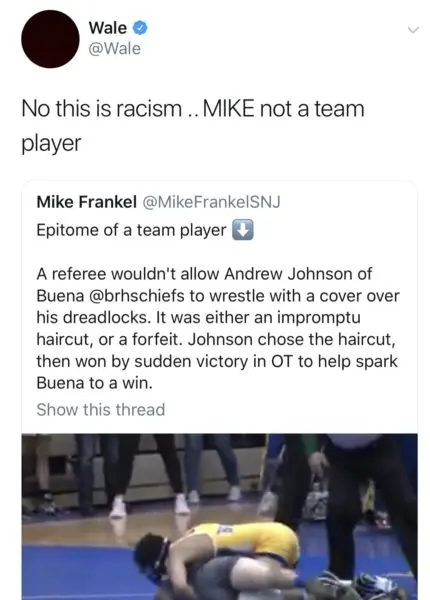This screenshot has width=430, height=600.
Task: Open Mike Frankel's name in quoted tweet
Action: pyautogui.click(x=86, y=202)
